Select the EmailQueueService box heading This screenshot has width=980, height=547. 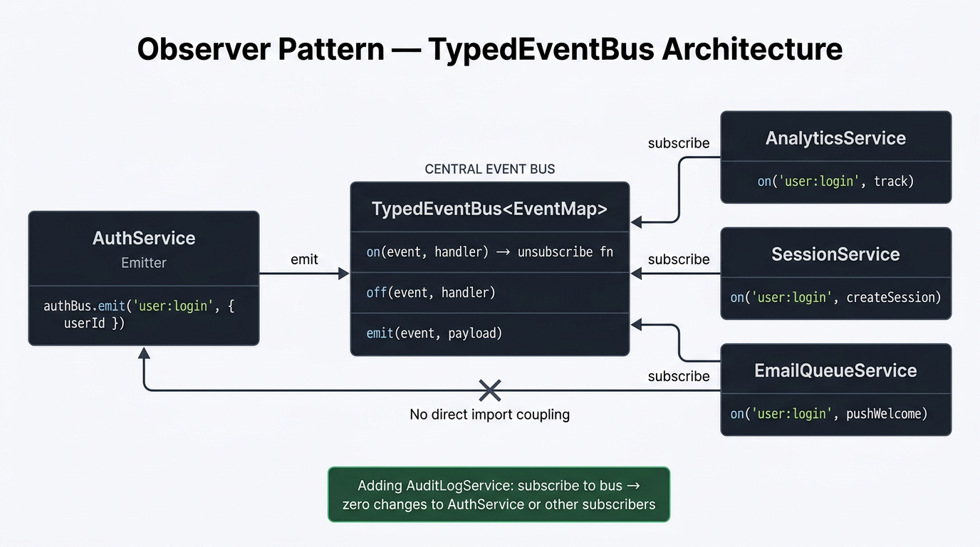point(835,370)
